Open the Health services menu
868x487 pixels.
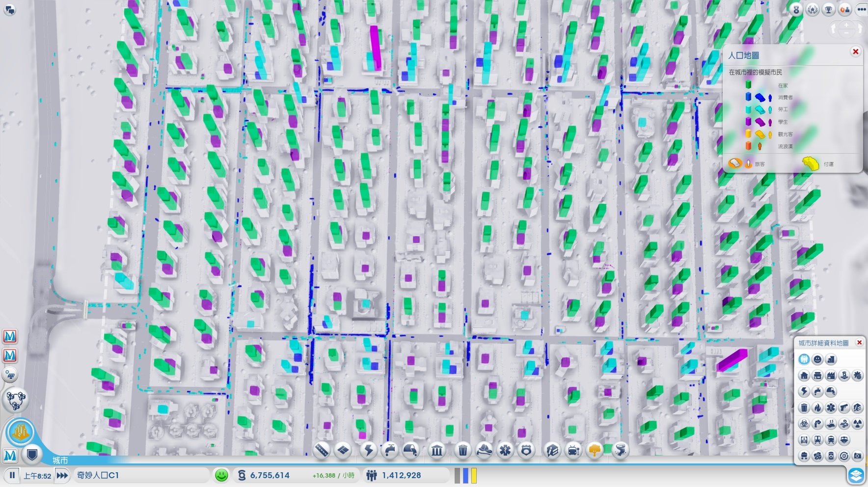point(505,450)
